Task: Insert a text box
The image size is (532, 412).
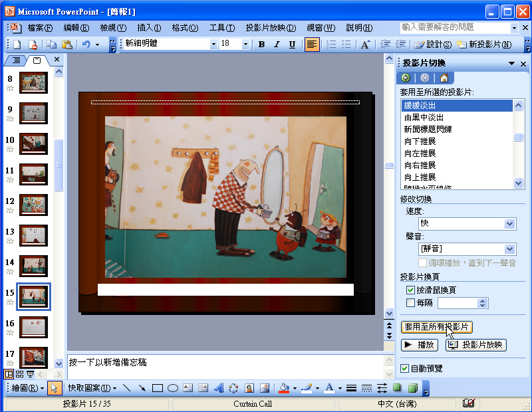Action: pyautogui.click(x=188, y=388)
